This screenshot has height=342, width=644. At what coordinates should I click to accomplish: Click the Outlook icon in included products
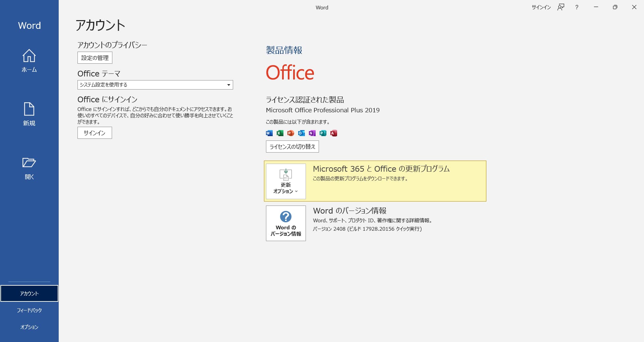pos(302,133)
